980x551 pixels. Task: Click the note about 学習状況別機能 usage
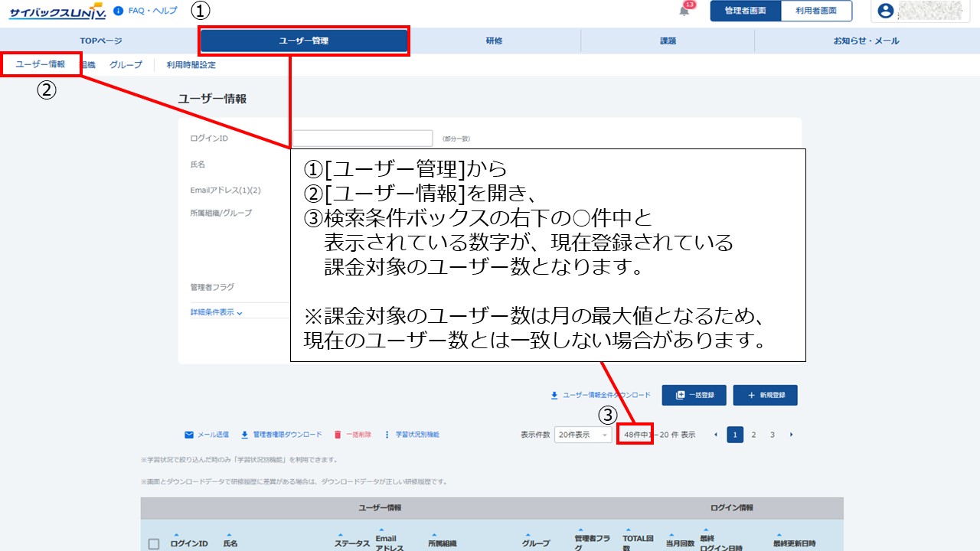(239, 460)
